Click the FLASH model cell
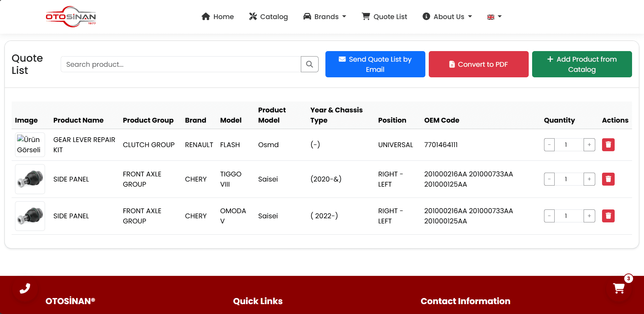The height and width of the screenshot is (314, 644). (x=230, y=145)
